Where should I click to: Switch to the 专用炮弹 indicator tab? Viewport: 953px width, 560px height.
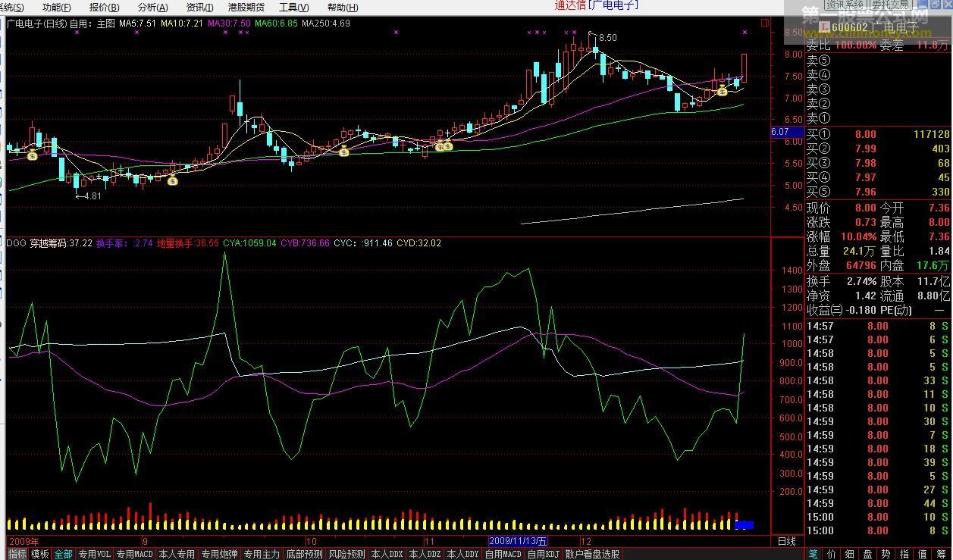[219, 554]
